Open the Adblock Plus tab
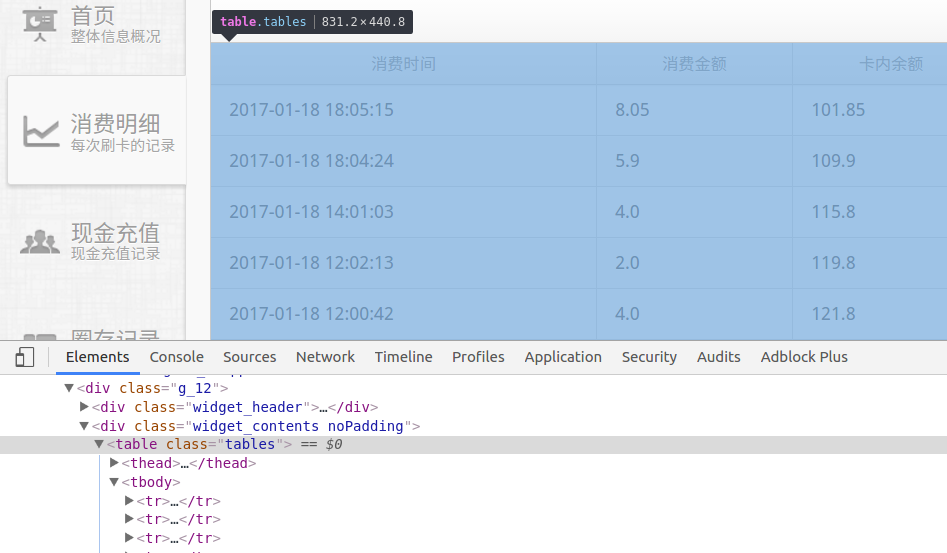 pyautogui.click(x=803, y=357)
